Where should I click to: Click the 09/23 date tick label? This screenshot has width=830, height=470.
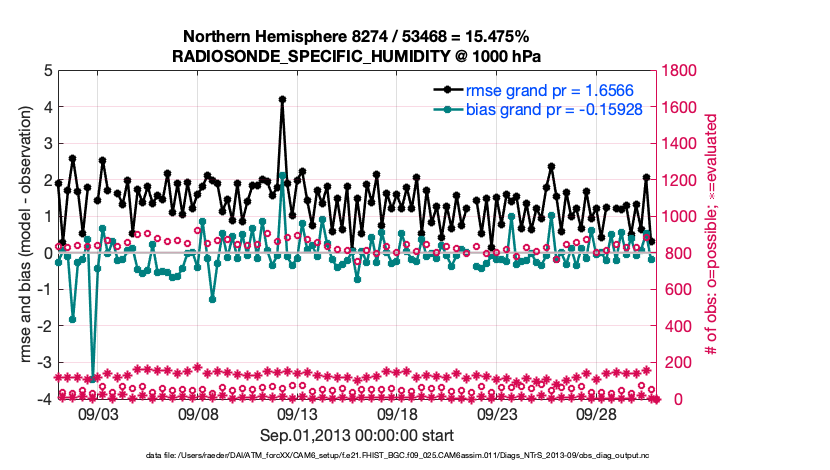tap(497, 413)
